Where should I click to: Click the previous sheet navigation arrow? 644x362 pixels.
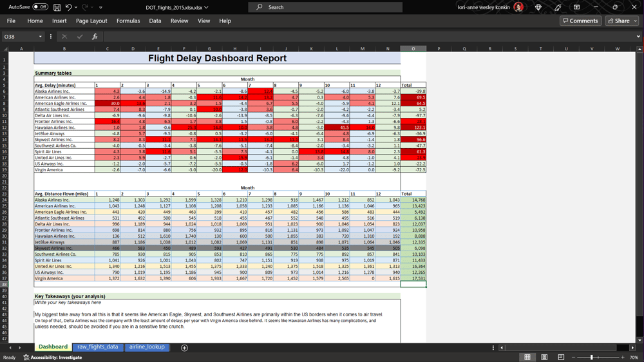tap(10, 348)
